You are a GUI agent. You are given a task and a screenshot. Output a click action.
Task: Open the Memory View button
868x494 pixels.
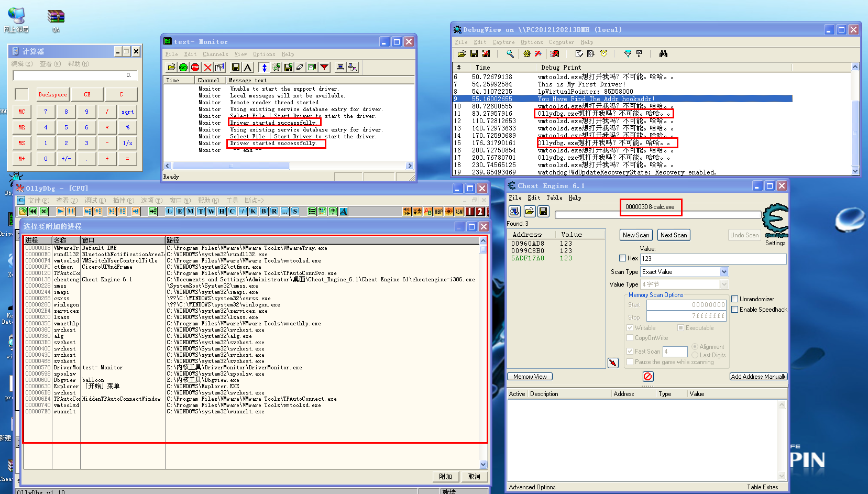(x=530, y=377)
